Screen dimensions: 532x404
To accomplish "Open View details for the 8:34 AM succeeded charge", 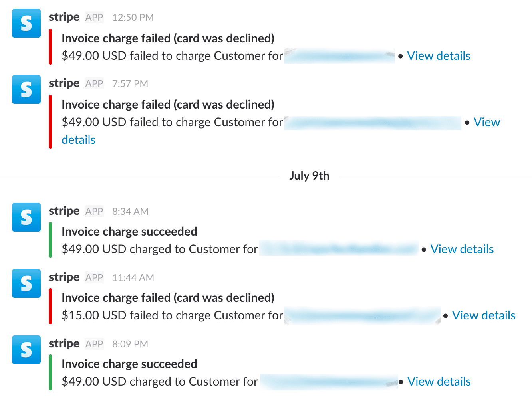I will point(462,249).
